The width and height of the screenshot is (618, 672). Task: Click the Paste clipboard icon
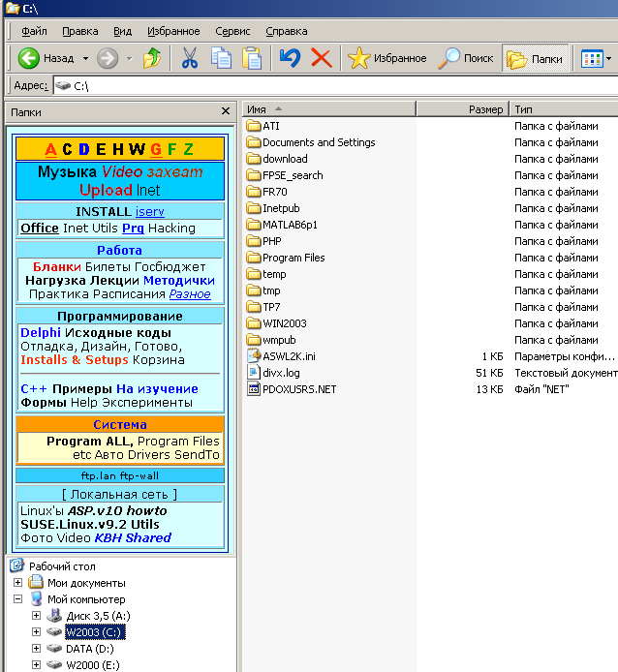point(252,58)
